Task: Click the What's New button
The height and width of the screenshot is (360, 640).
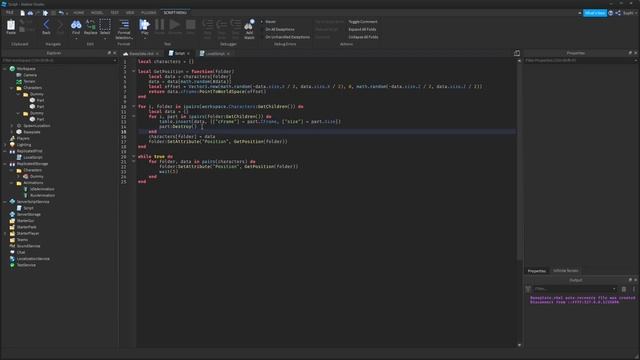Action: (x=595, y=13)
